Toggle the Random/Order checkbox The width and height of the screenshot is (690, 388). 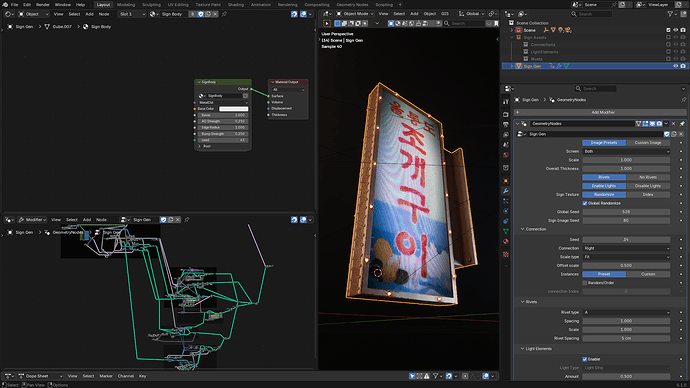pyautogui.click(x=585, y=283)
